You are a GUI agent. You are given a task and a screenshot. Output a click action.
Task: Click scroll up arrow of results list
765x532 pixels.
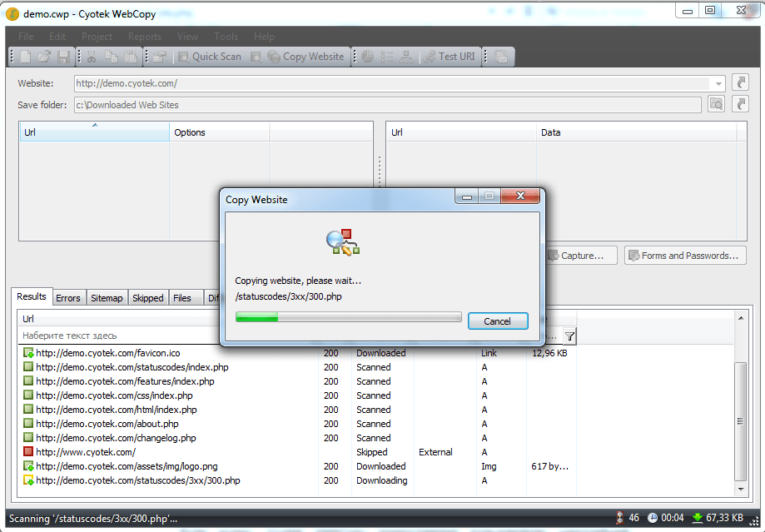[741, 318]
